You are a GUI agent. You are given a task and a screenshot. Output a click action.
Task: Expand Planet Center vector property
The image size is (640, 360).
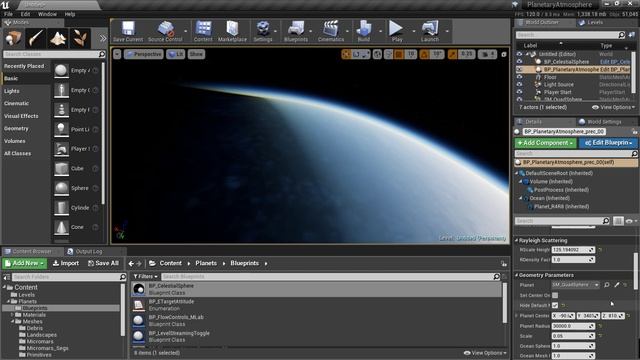click(x=517, y=316)
